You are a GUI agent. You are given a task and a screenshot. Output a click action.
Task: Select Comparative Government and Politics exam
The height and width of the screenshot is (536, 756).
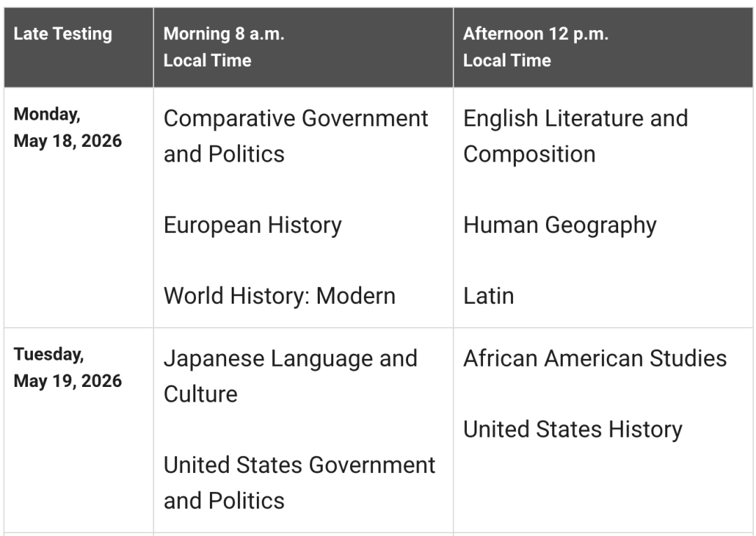pyautogui.click(x=295, y=136)
